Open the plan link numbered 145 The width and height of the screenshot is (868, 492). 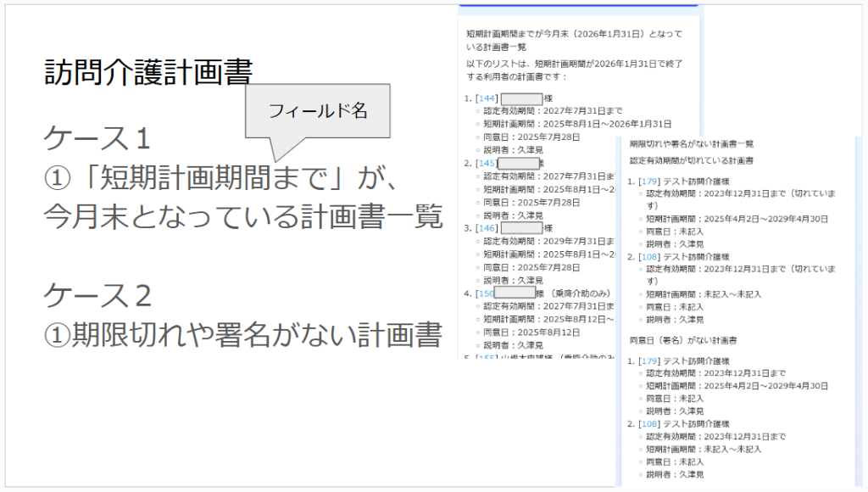coord(486,163)
